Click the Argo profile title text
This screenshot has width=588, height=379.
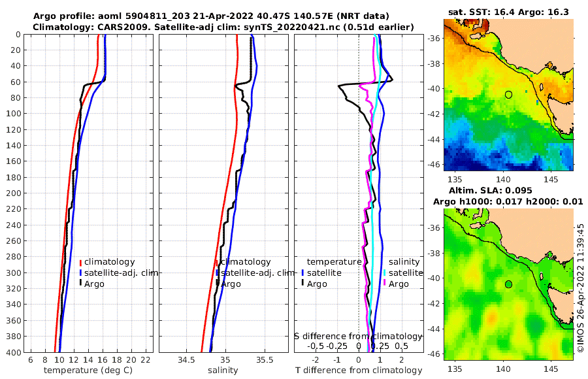click(211, 16)
